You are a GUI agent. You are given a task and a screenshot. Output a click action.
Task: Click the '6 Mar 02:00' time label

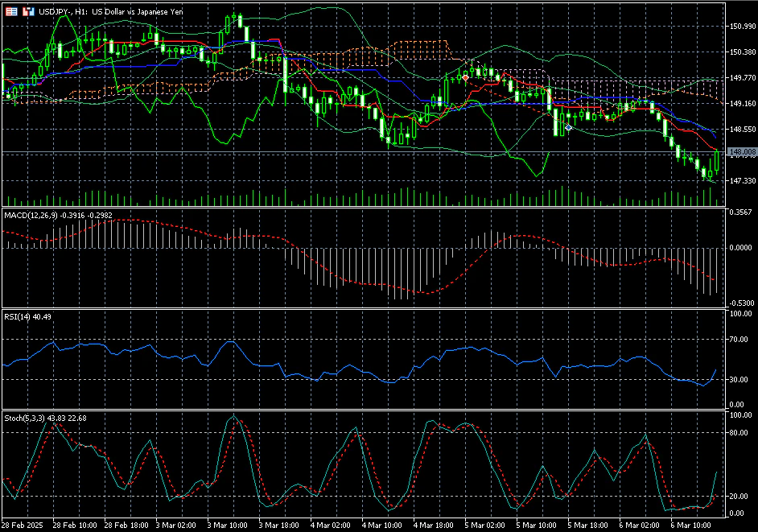coord(639,526)
